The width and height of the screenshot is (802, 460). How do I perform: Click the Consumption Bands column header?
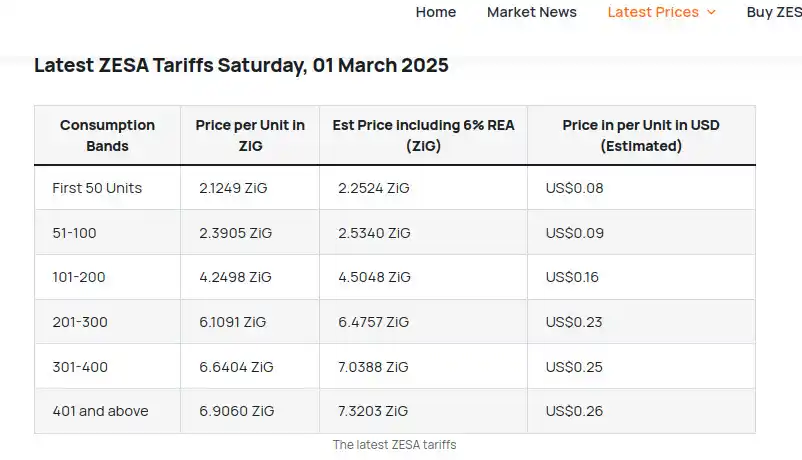[x=107, y=136]
